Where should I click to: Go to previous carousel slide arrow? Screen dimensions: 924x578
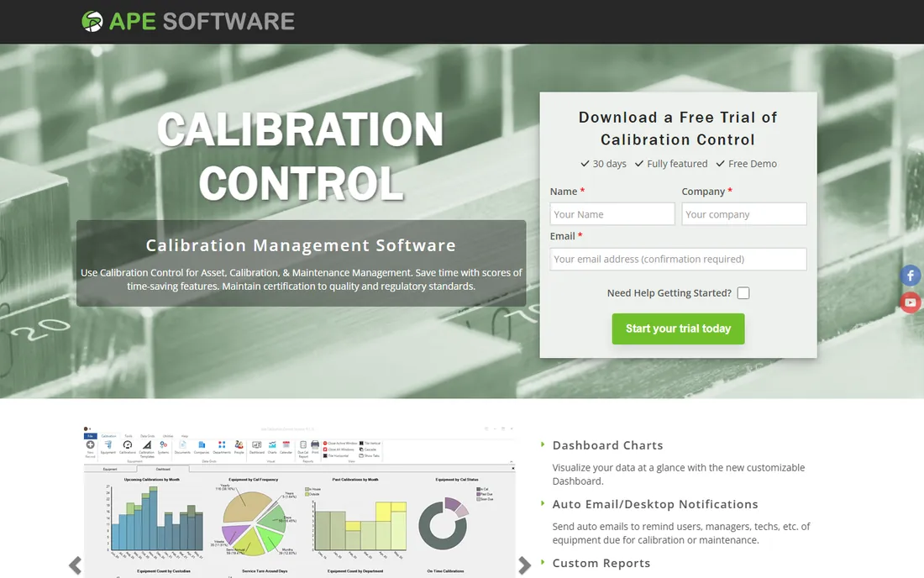pyautogui.click(x=75, y=565)
